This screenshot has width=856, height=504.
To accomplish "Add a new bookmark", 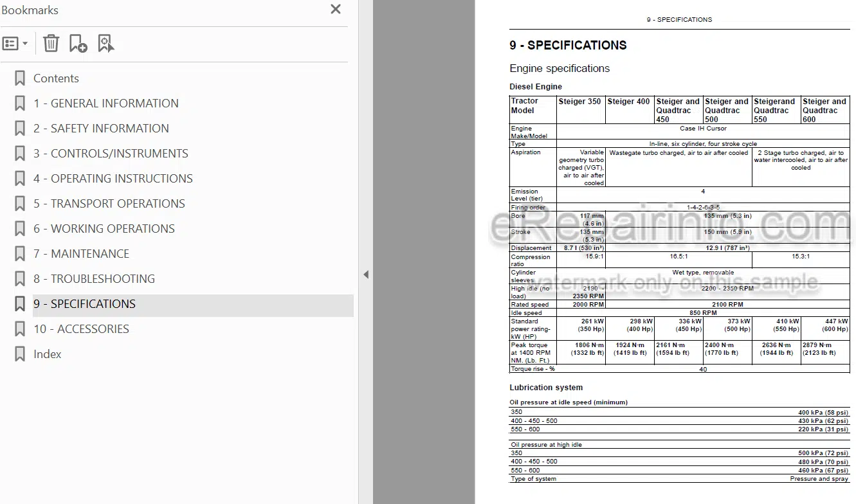I will pyautogui.click(x=78, y=44).
